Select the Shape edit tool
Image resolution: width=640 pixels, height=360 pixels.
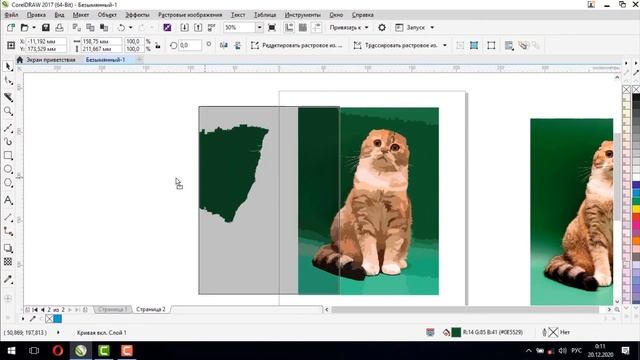coord(8,81)
